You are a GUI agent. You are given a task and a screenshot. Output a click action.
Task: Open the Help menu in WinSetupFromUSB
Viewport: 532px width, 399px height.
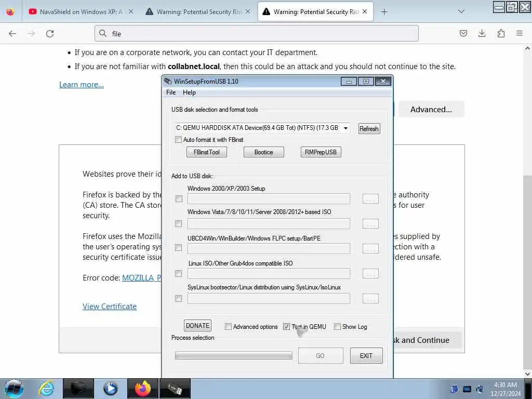coord(189,92)
